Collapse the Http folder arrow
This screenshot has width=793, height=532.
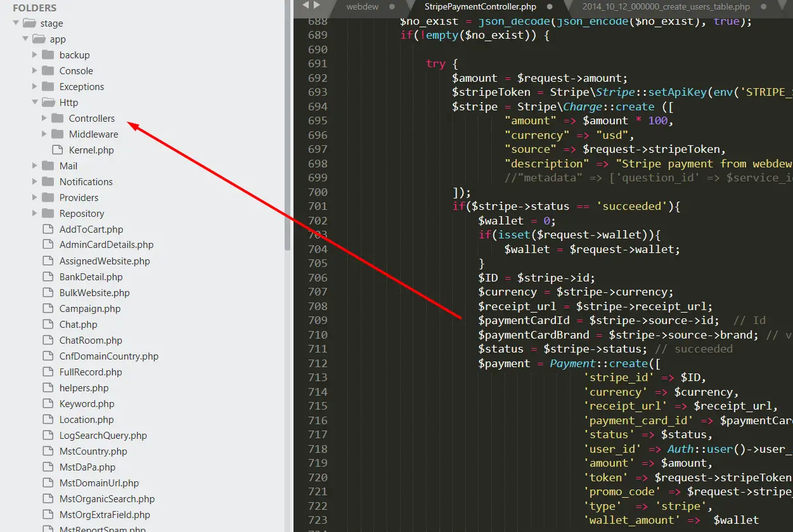(35, 103)
